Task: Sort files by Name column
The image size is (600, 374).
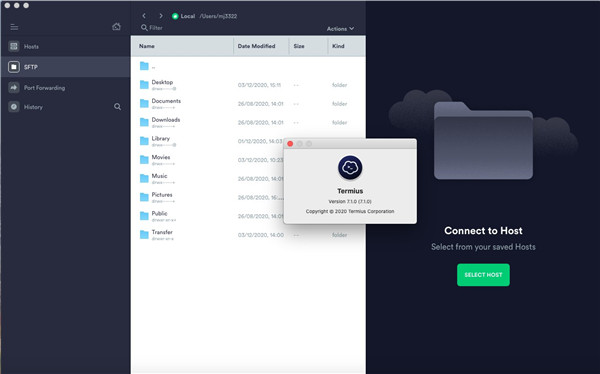Action: (x=183, y=46)
